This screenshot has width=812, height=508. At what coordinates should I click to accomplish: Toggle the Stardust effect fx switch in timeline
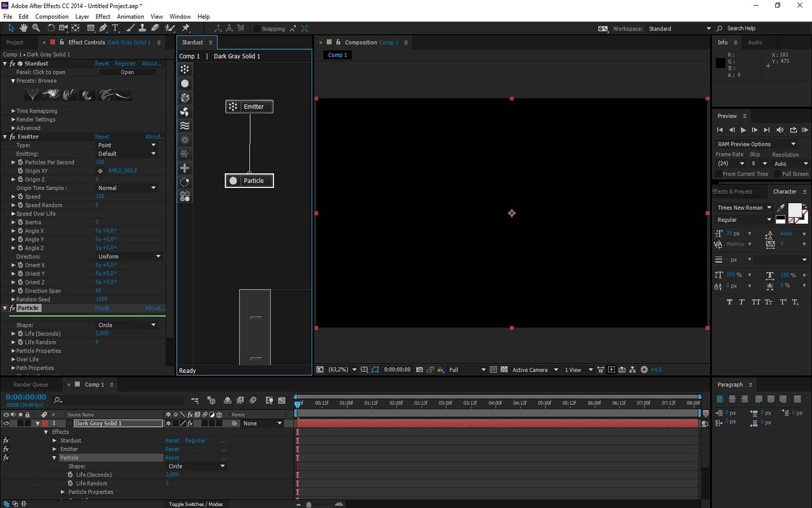point(6,440)
